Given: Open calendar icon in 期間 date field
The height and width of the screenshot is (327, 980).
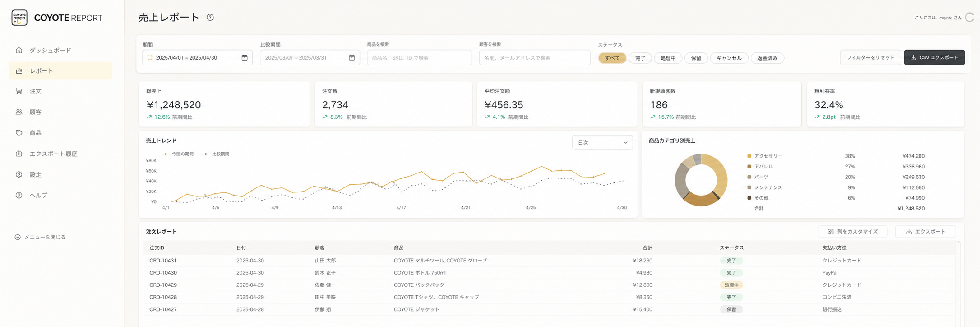Looking at the screenshot, I should (245, 58).
